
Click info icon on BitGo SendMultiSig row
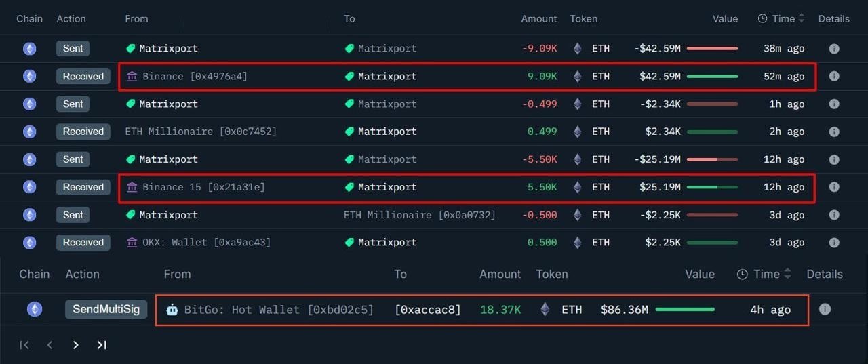825,309
